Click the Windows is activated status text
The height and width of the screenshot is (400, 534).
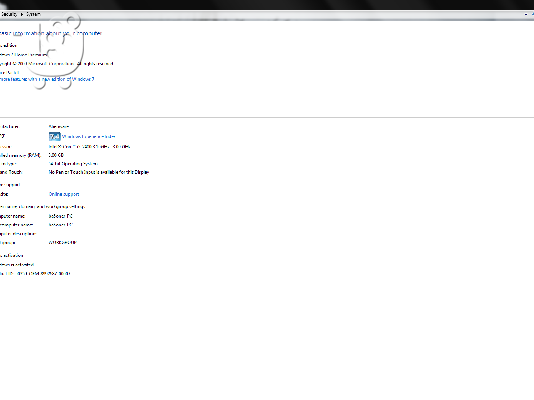(17, 265)
